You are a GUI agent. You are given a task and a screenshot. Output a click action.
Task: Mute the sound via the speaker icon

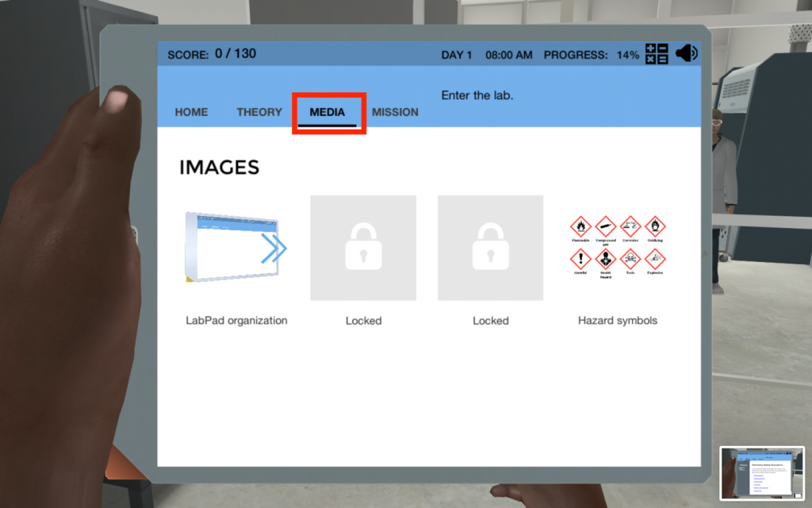(687, 54)
